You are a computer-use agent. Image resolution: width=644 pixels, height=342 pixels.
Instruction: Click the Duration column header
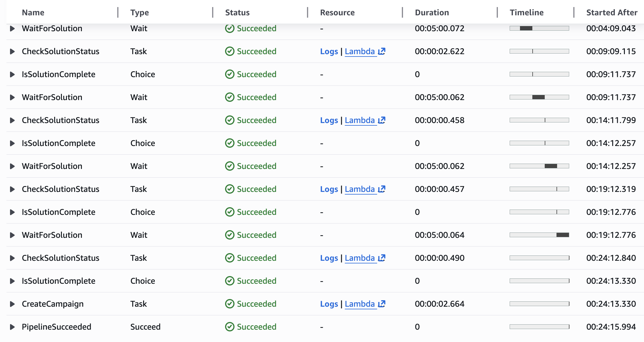coord(432,12)
